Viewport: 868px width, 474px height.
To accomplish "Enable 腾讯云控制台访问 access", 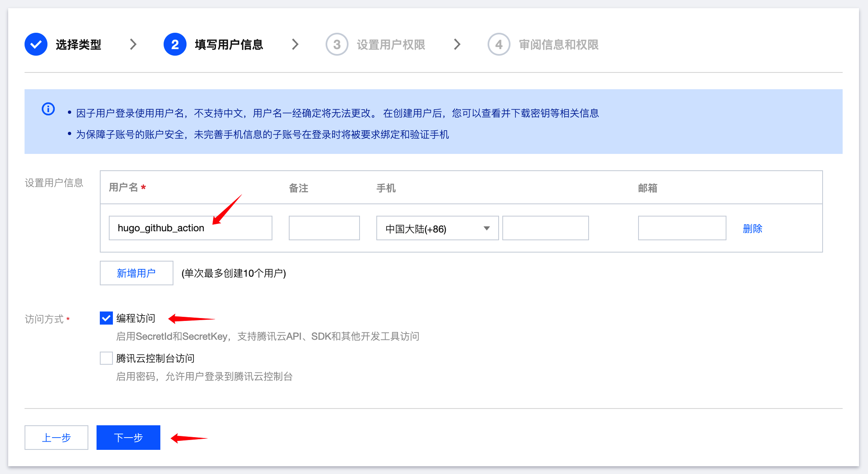I will (x=106, y=358).
